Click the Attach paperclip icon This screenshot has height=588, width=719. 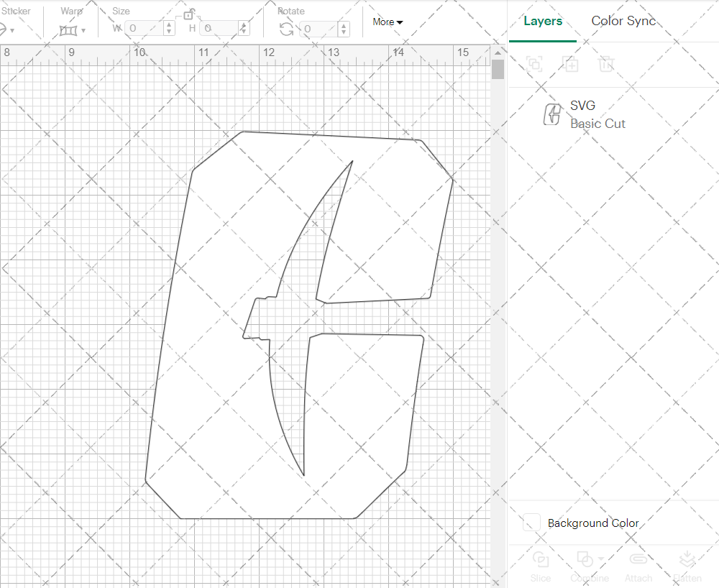pyautogui.click(x=638, y=559)
